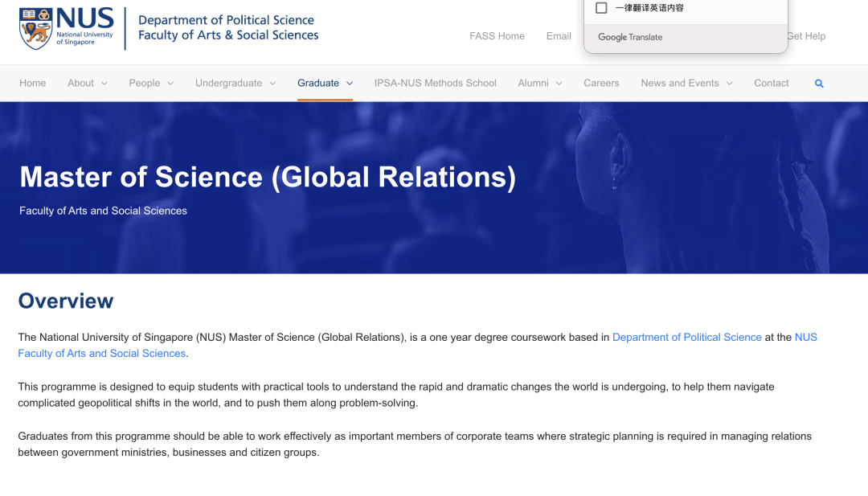The width and height of the screenshot is (868, 496).
Task: Open the About nav label
Action: [x=81, y=83]
